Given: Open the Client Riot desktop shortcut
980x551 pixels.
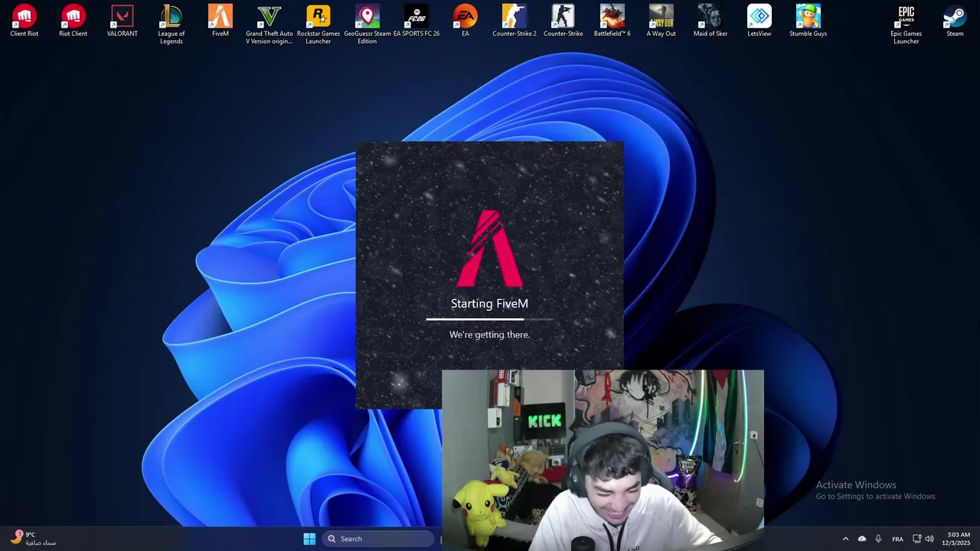Looking at the screenshot, I should coord(24,21).
